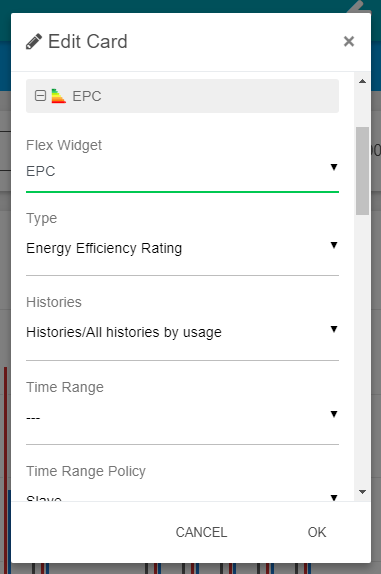Click the Histories dropdown arrow
The height and width of the screenshot is (574, 381).
[334, 329]
